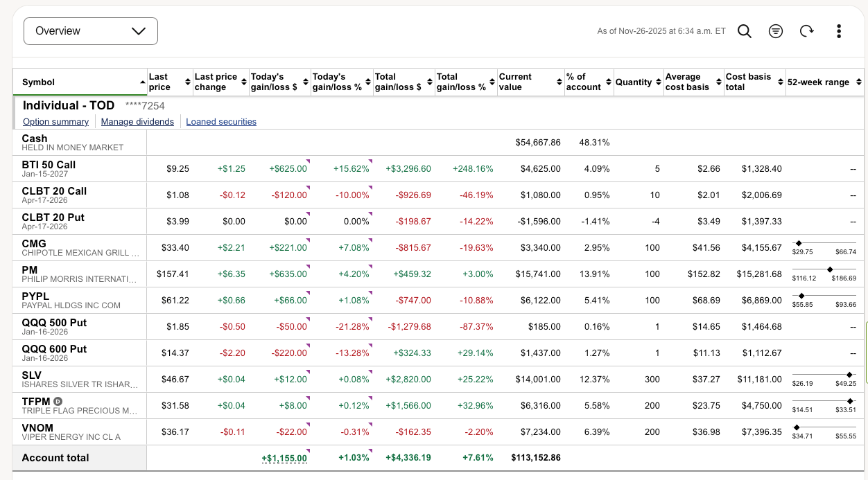Open the Option summary link

55,122
